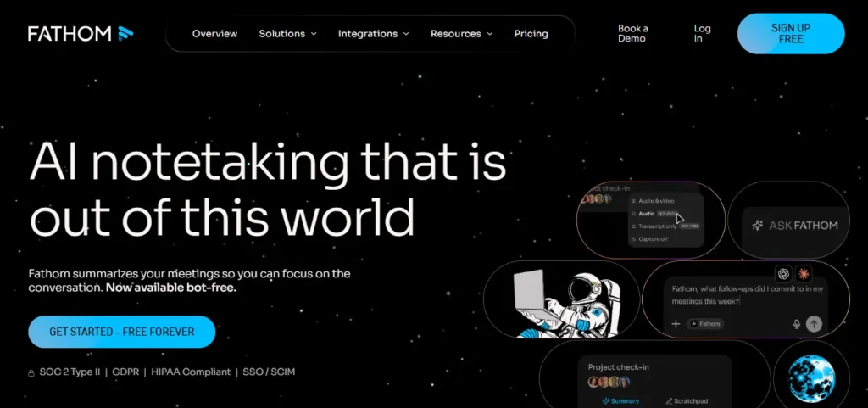Click the 'Now available bot-free.' text
This screenshot has height=408, width=868.
pyautogui.click(x=171, y=288)
